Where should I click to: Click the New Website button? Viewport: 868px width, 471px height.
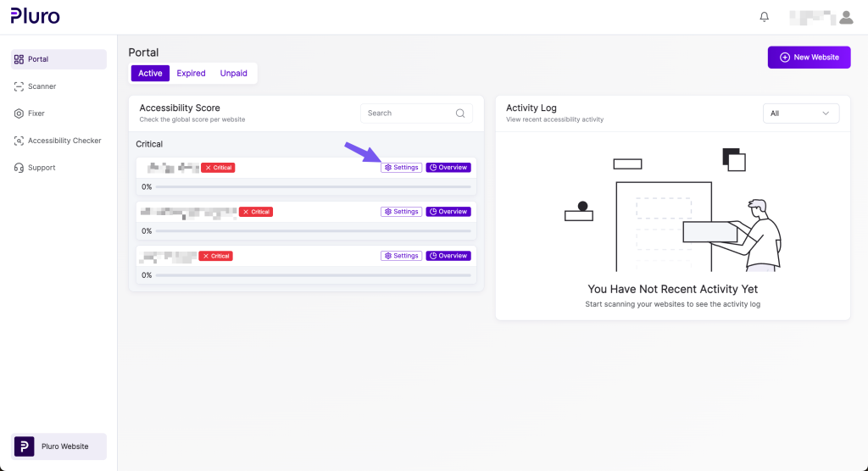809,57
